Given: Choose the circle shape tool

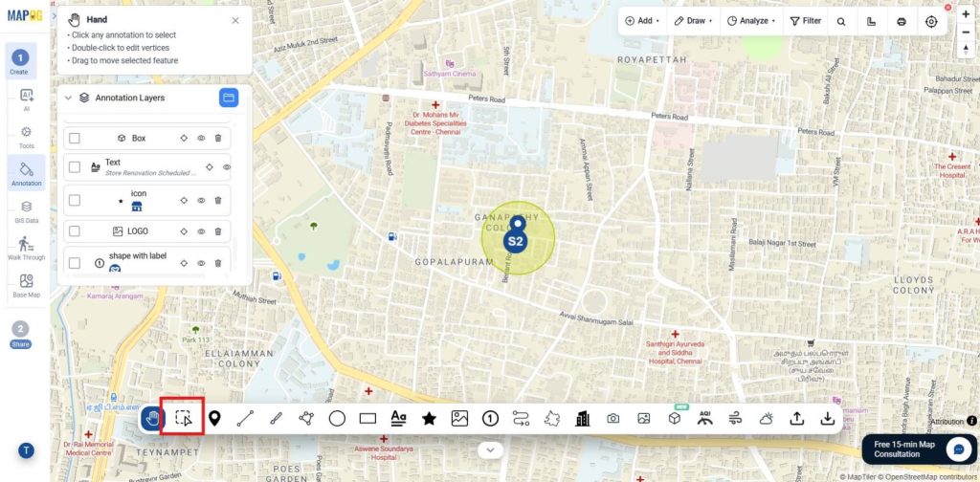Looking at the screenshot, I should [337, 418].
